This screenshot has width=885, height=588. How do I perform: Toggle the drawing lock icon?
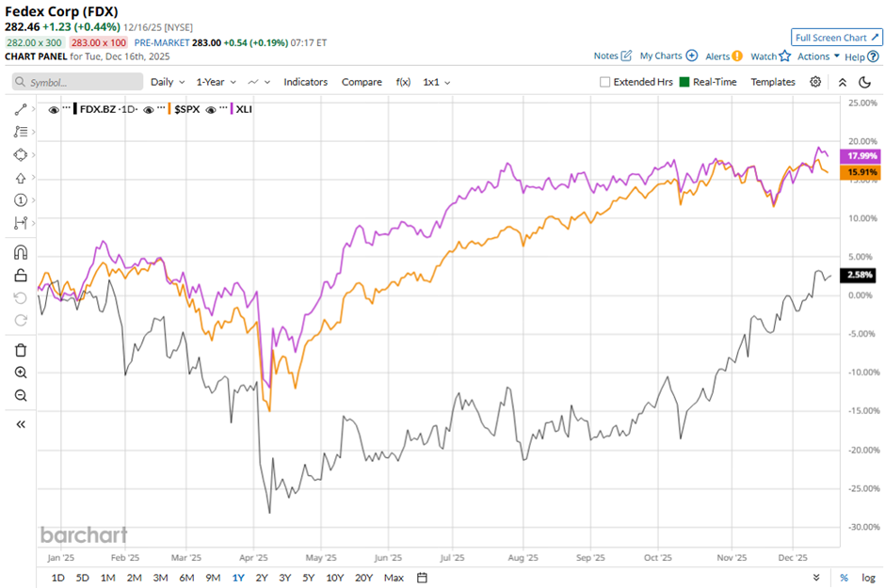21,275
